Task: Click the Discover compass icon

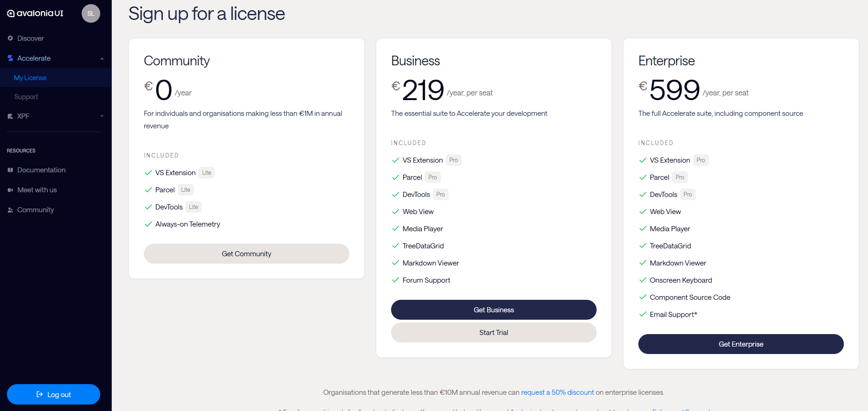Action: tap(10, 38)
